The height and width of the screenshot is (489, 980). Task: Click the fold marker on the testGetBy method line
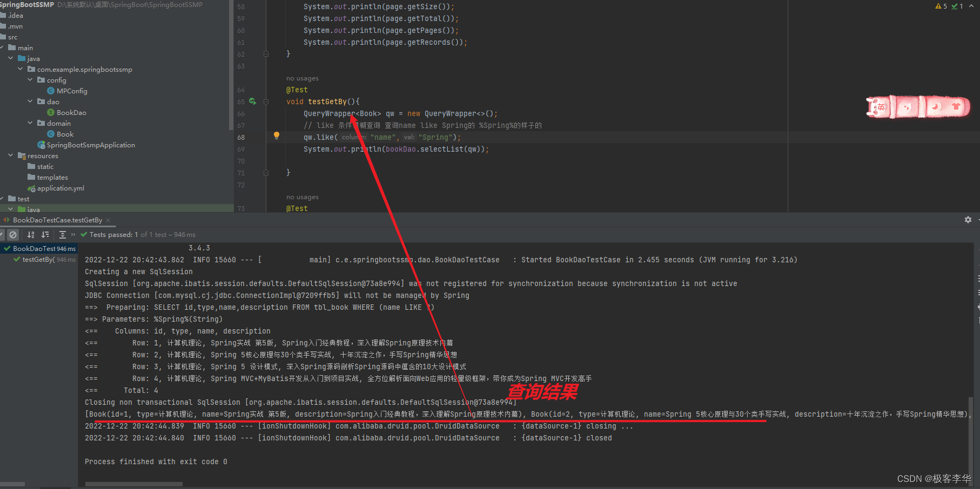(x=266, y=101)
